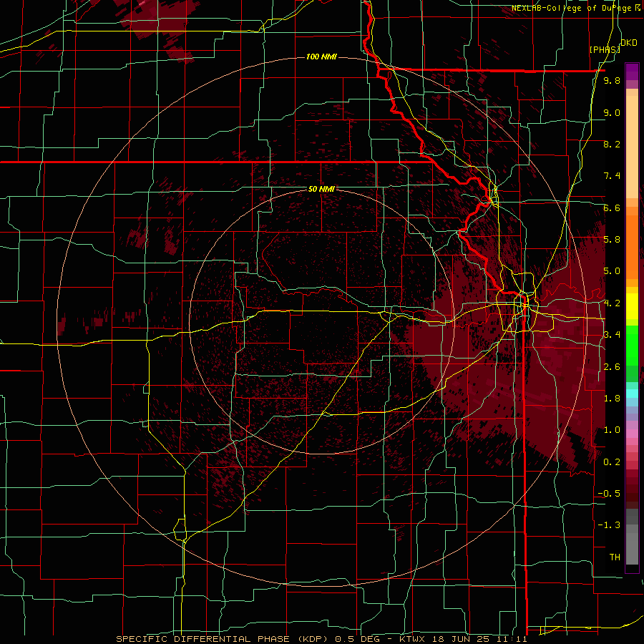Click the bright green band in the color bar

point(632,346)
